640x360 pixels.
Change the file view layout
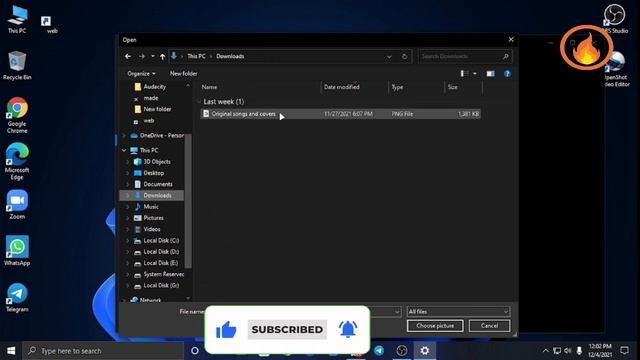coord(464,73)
